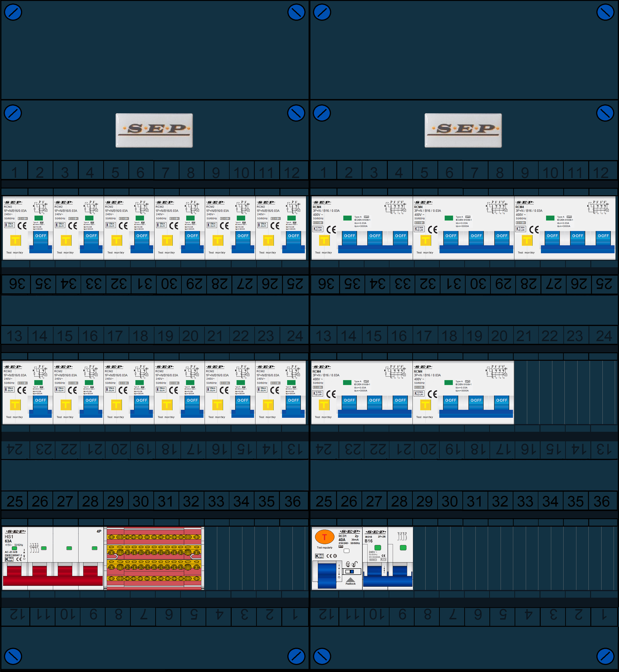Click yellow T test button under right panel slot 13
This screenshot has width=619, height=672.
click(324, 405)
